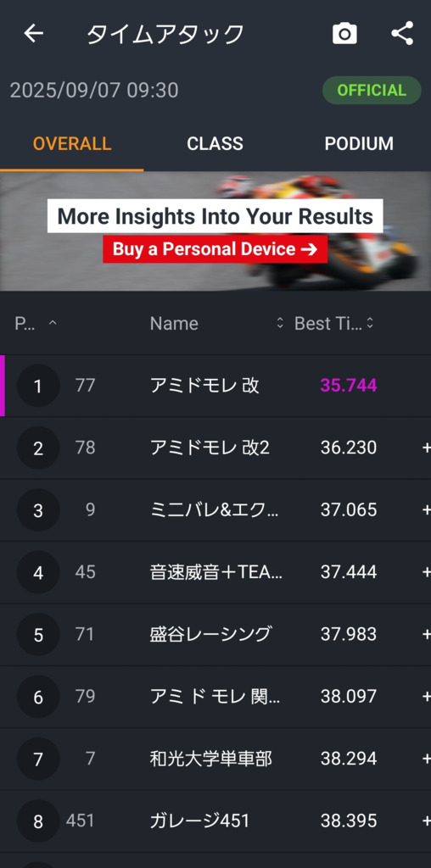This screenshot has height=868, width=431.
Task: Select position 8 circle badge
Action: (38, 821)
